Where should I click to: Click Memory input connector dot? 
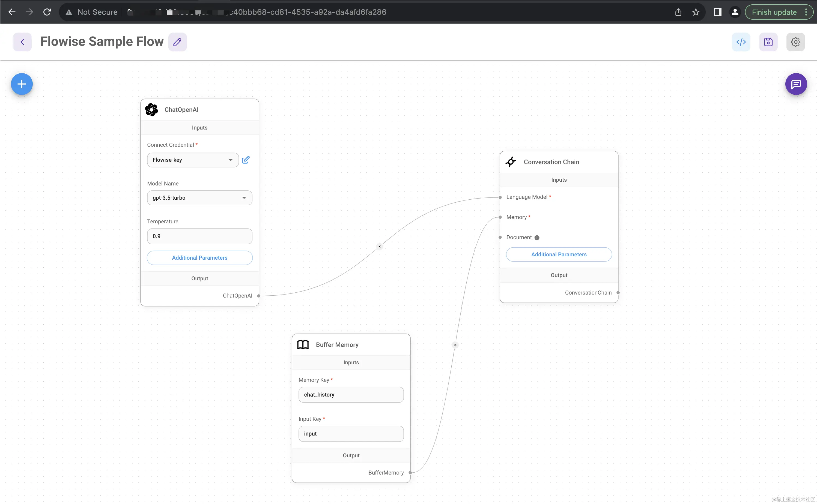pyautogui.click(x=500, y=217)
